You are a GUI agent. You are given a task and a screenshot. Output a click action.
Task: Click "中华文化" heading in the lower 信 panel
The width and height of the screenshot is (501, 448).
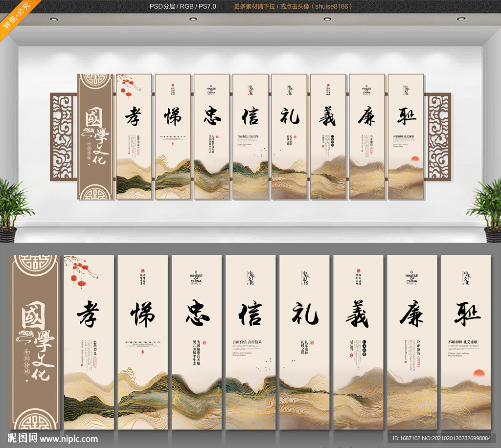point(251,277)
